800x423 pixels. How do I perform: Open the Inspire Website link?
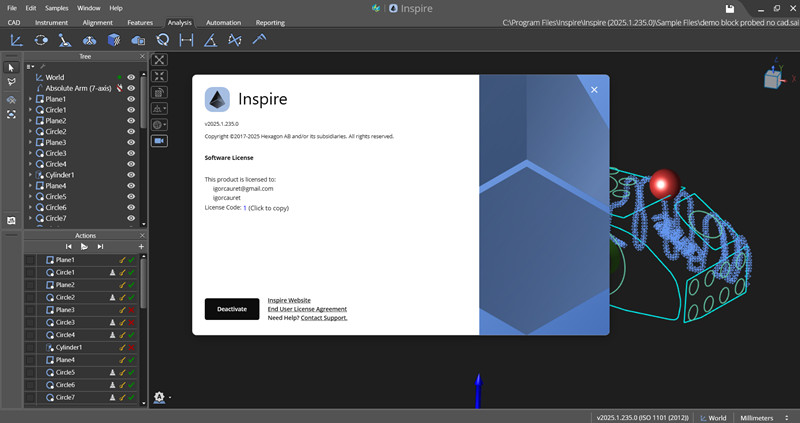click(x=289, y=301)
